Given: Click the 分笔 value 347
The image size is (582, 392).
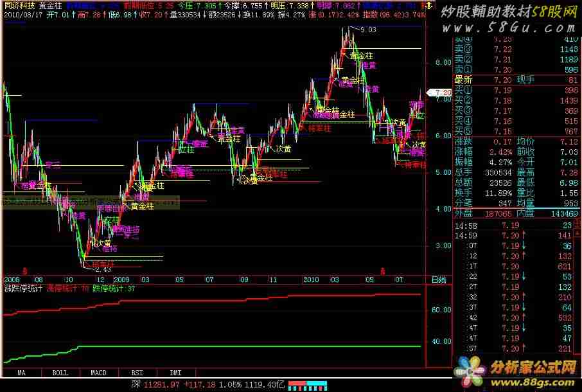Looking at the screenshot, I should tap(505, 204).
